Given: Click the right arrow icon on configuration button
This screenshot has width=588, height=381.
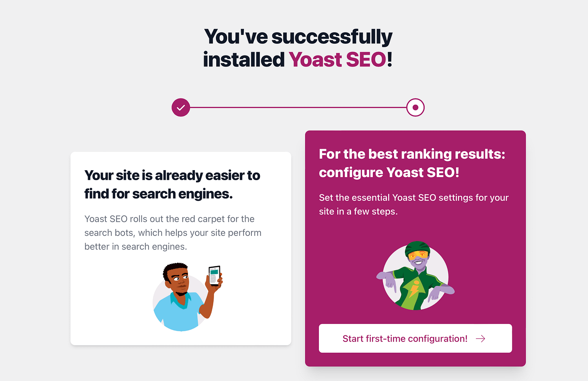Looking at the screenshot, I should pos(481,338).
